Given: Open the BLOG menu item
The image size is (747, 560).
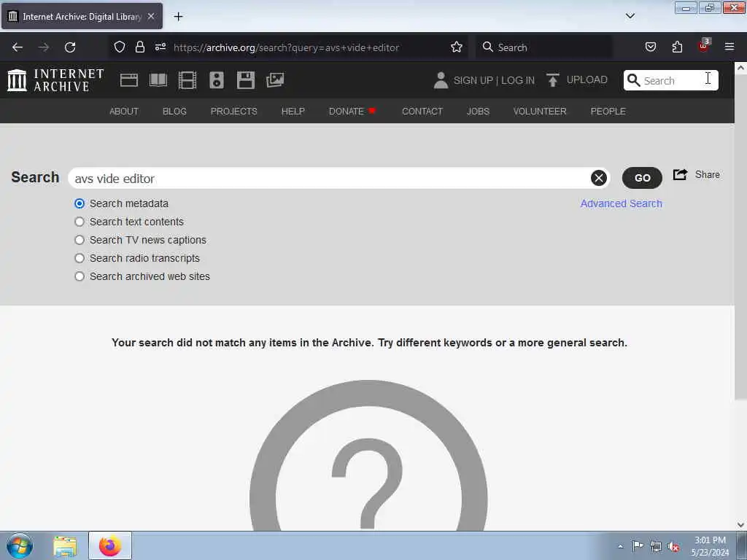Looking at the screenshot, I should coord(174,111).
